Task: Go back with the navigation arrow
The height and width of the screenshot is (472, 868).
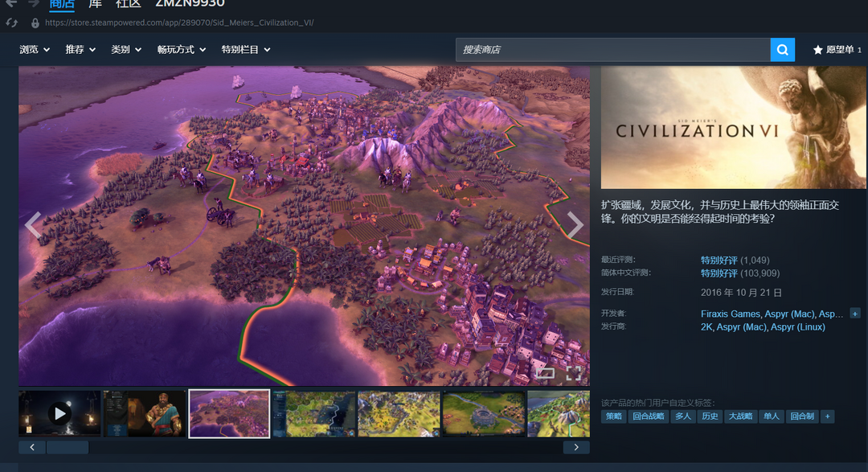Action: (x=11, y=3)
